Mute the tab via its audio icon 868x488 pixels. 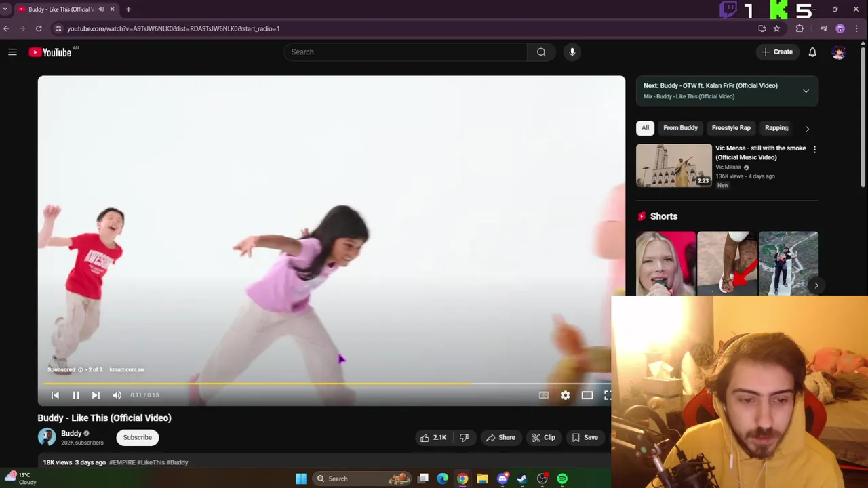[101, 9]
